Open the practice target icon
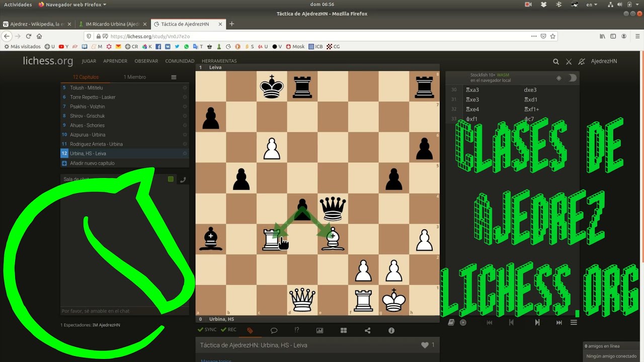 click(463, 322)
